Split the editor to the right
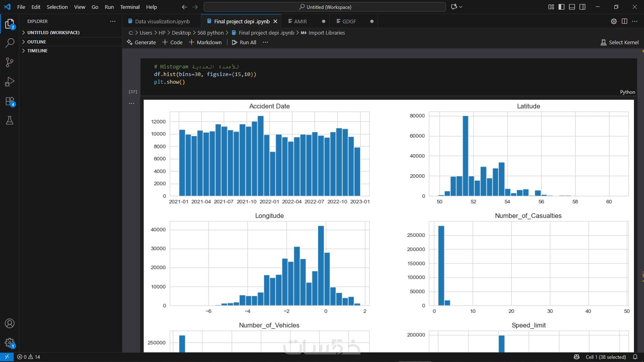Screen dimensions: 644x362 click(x=624, y=21)
